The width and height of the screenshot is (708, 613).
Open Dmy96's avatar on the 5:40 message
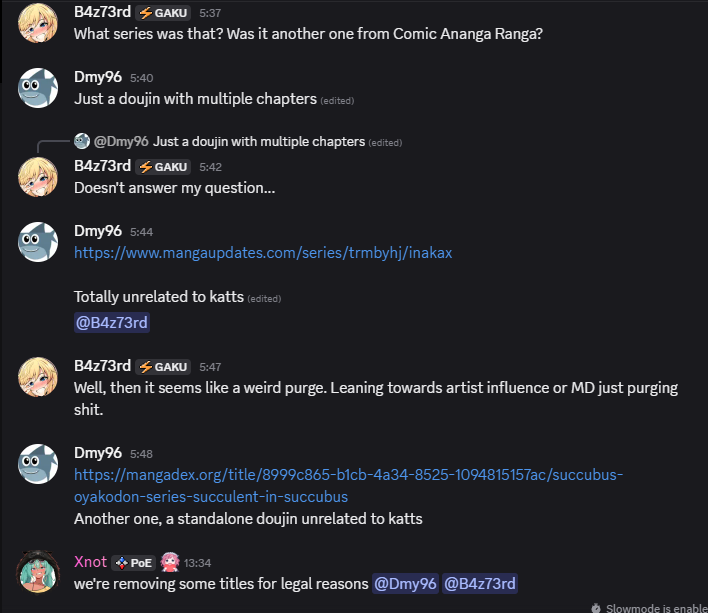pos(39,88)
